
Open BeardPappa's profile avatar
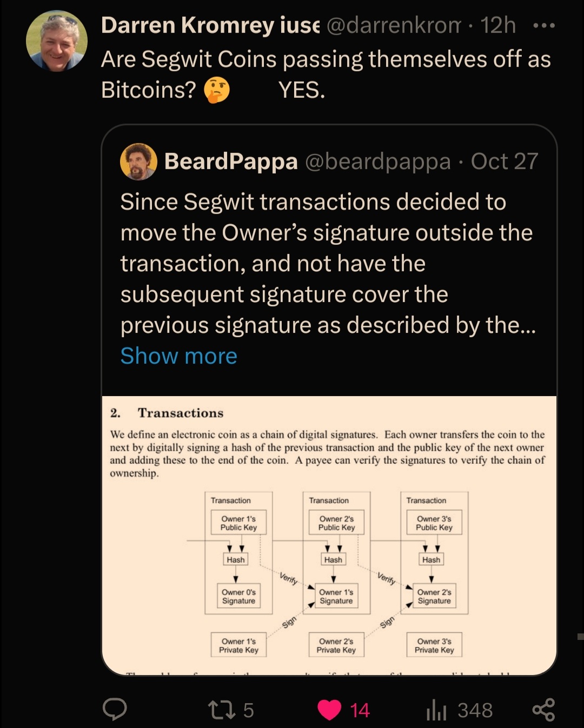pyautogui.click(x=138, y=162)
